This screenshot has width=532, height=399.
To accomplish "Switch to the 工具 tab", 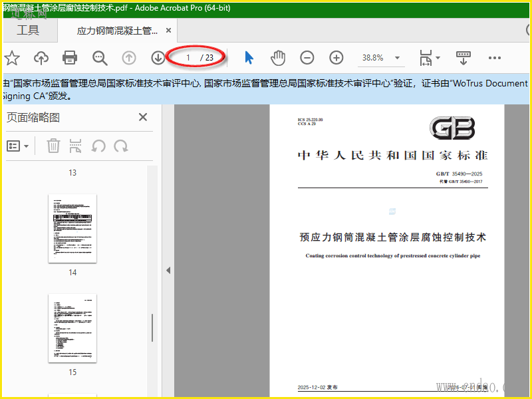I will pyautogui.click(x=28, y=30).
